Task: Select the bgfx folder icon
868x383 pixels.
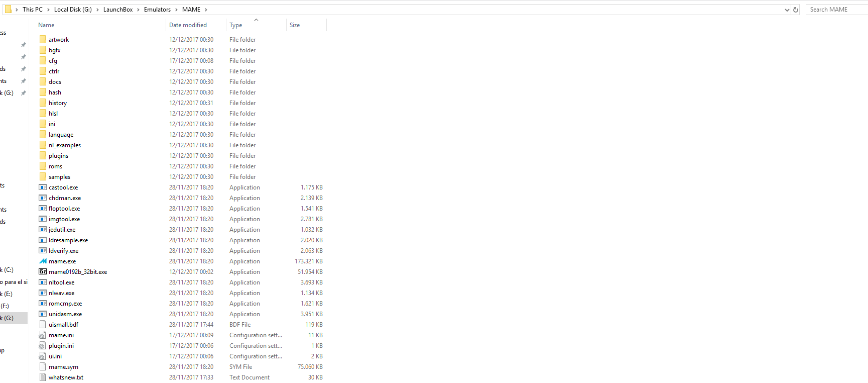Action: pyautogui.click(x=43, y=50)
